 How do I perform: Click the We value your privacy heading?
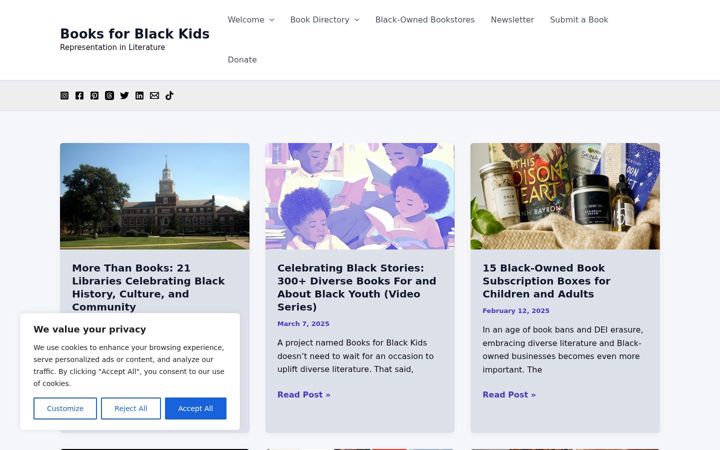pyautogui.click(x=90, y=329)
